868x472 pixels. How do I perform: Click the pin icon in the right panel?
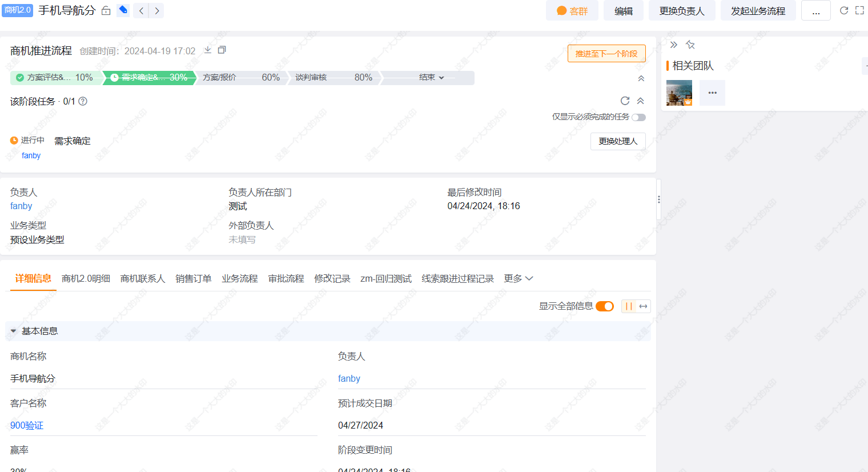click(690, 44)
